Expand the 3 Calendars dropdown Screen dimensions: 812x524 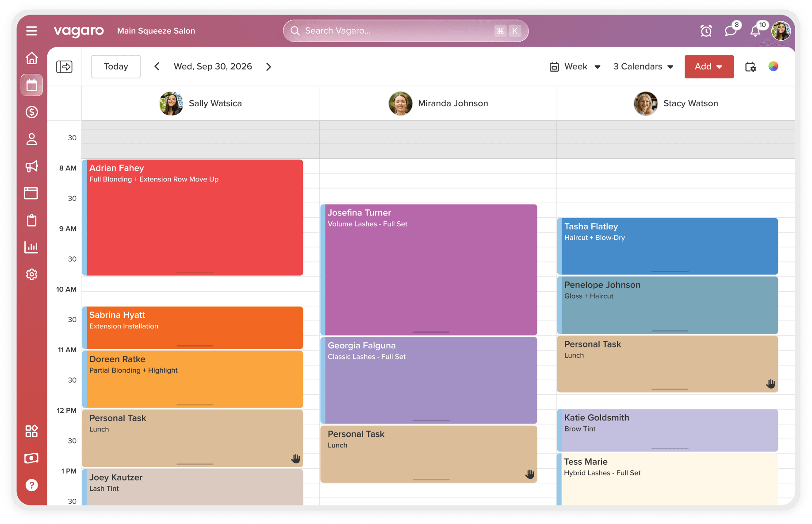(x=643, y=67)
